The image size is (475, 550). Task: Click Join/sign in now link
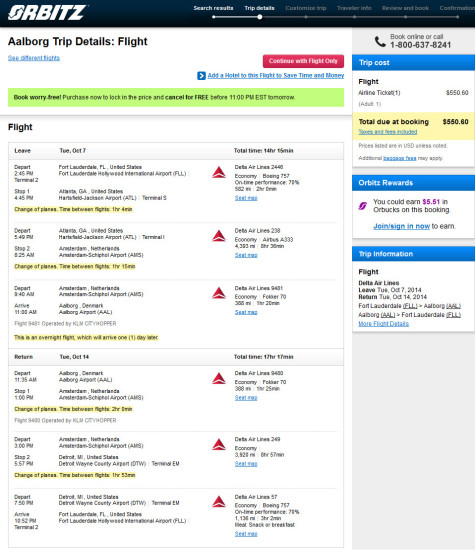tap(401, 226)
